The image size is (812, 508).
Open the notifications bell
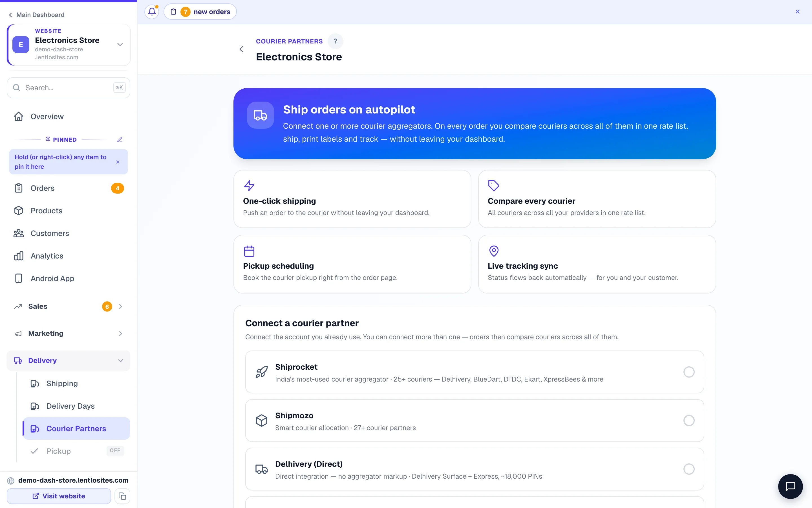[x=152, y=12]
